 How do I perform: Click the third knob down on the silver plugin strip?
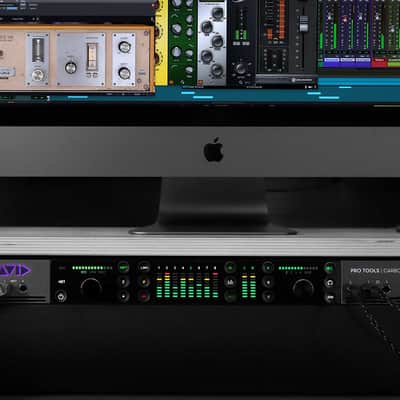click(x=217, y=41)
